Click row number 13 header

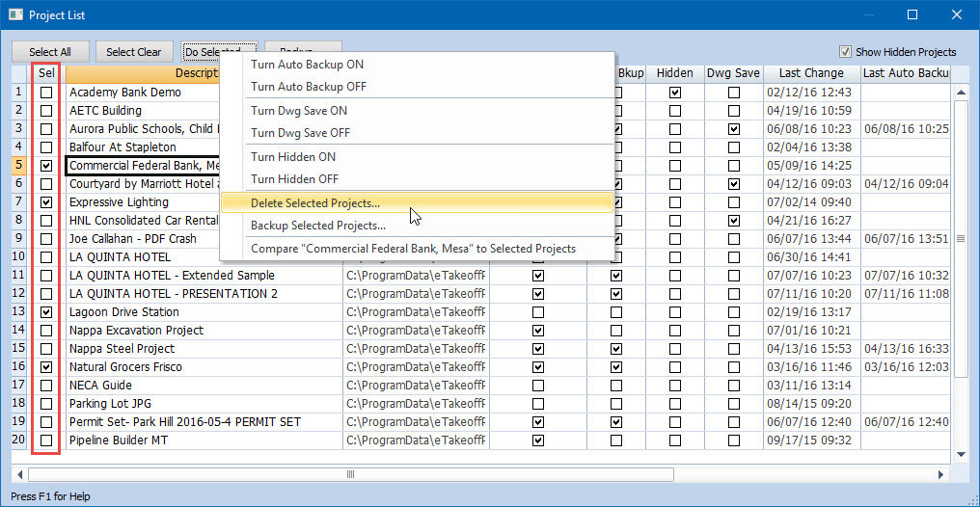coord(19,311)
